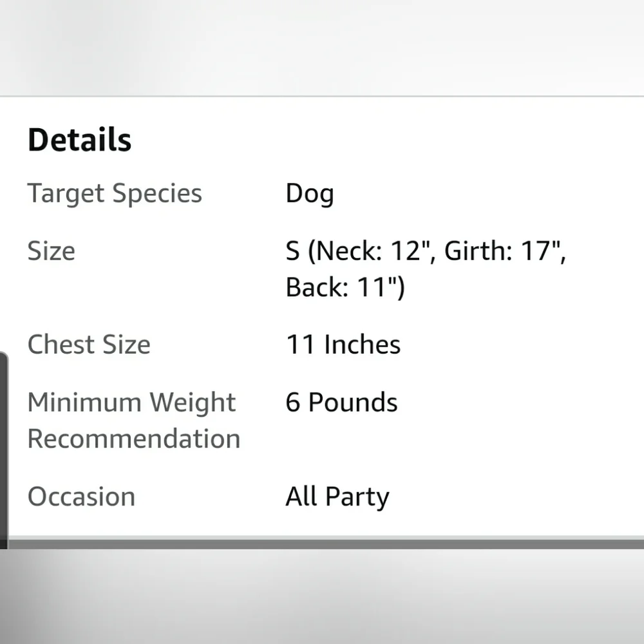Click the word Recommendation
The image size is (644, 644).
click(x=134, y=438)
